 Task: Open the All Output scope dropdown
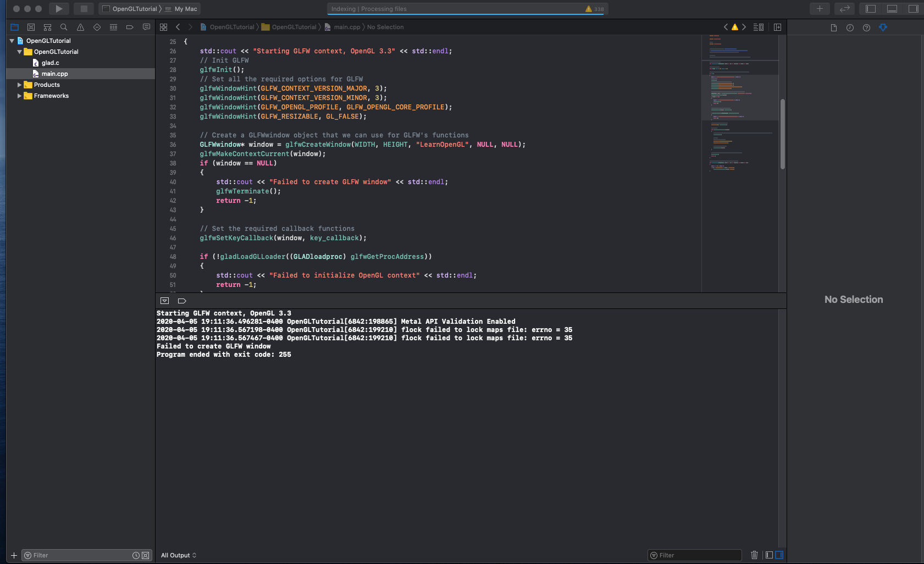click(178, 555)
